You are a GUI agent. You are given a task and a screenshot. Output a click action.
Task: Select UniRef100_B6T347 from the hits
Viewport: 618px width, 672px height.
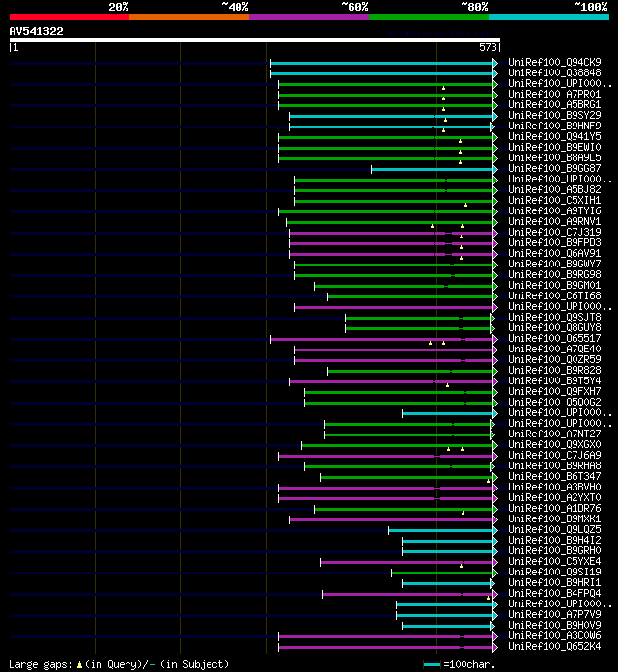[x=554, y=477]
